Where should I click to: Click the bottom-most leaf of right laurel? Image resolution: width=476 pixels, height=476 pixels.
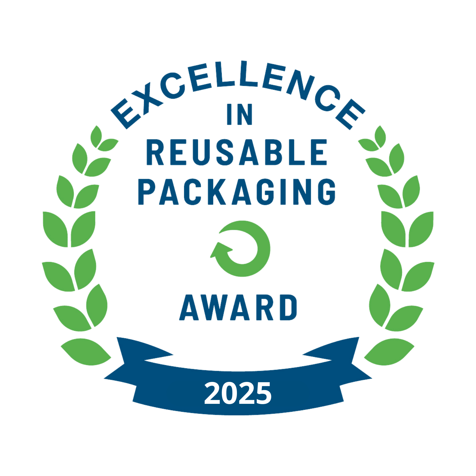(389, 352)
